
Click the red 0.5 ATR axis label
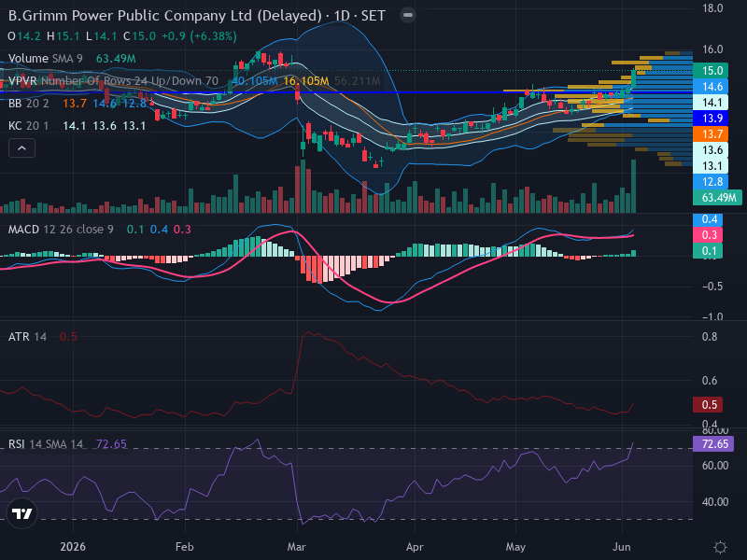pyautogui.click(x=708, y=405)
